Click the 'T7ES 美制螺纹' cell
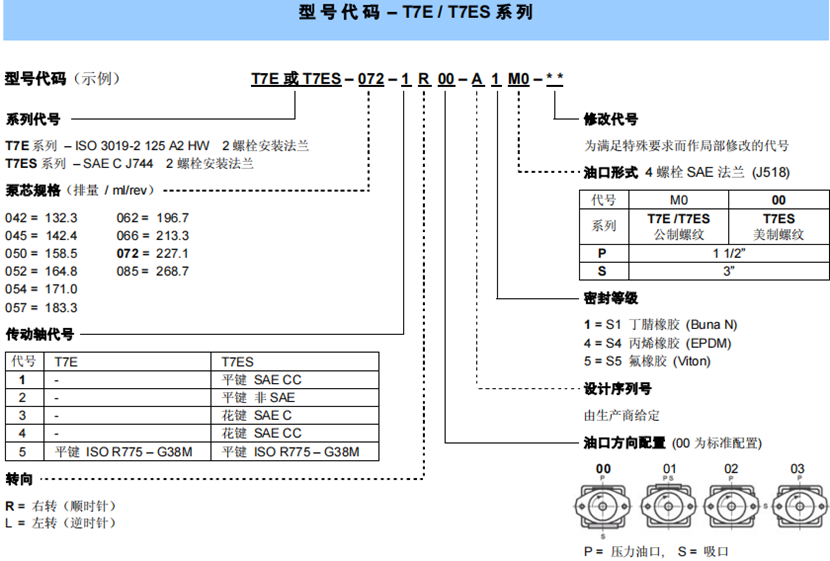 [x=779, y=227]
